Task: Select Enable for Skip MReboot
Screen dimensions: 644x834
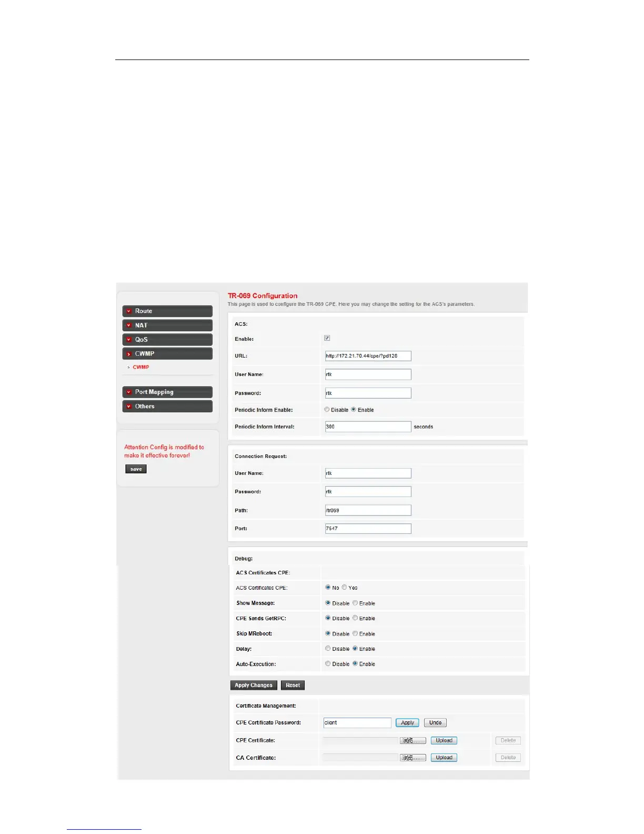Action: [x=355, y=633]
